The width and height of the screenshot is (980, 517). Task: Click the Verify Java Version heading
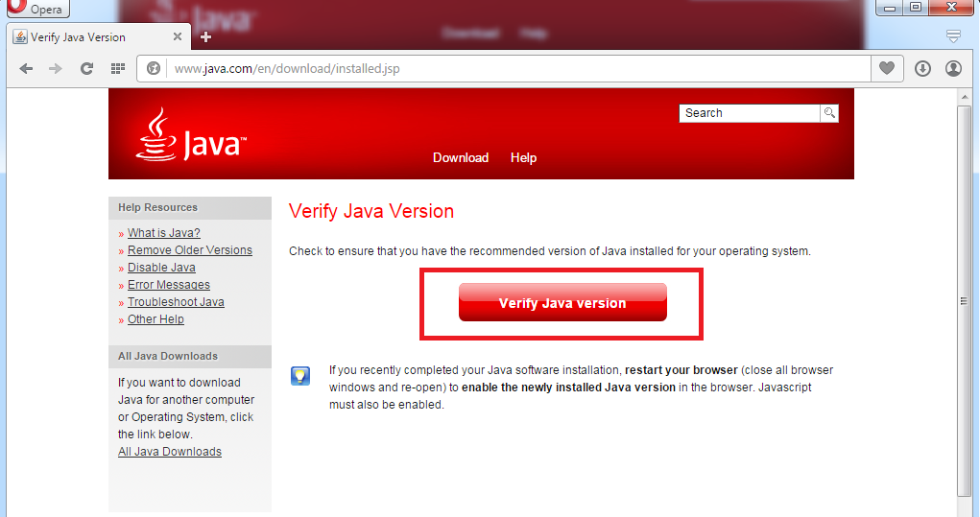(x=371, y=211)
